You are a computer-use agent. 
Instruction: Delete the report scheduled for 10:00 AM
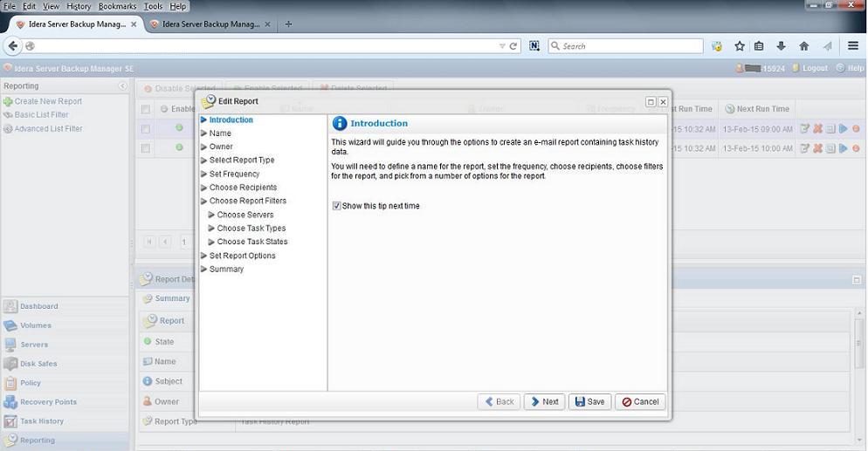(x=817, y=148)
